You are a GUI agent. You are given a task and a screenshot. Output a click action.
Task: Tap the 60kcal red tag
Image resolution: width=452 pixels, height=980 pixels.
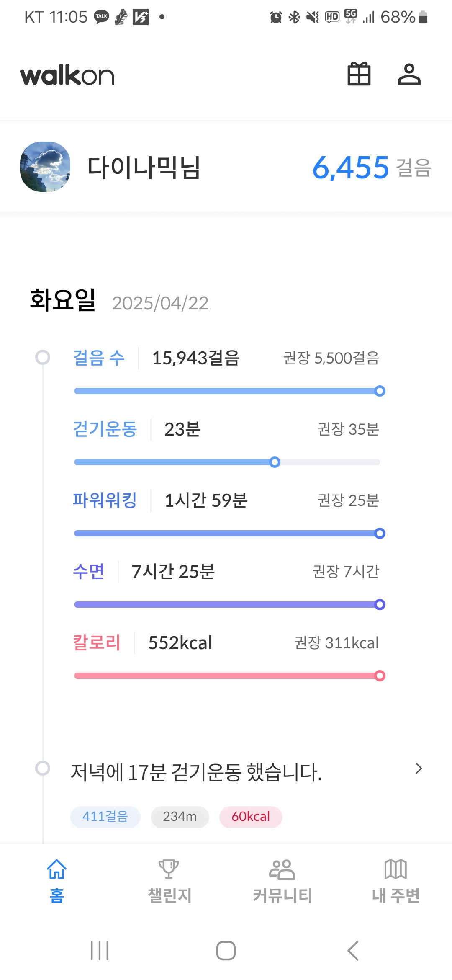tap(251, 817)
